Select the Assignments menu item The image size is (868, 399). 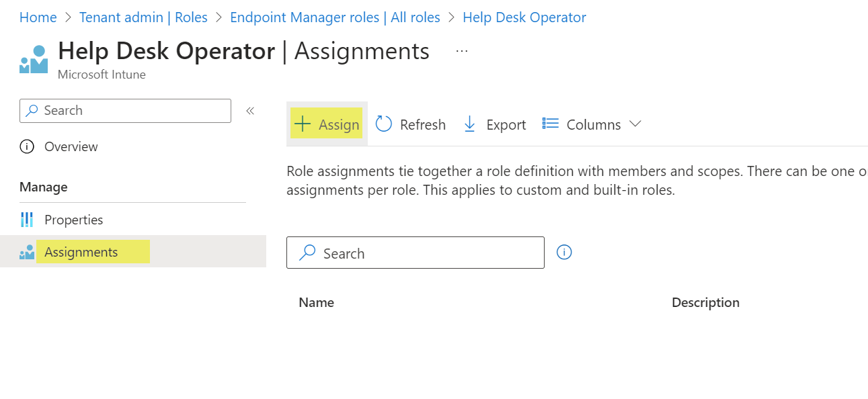(x=133, y=252)
